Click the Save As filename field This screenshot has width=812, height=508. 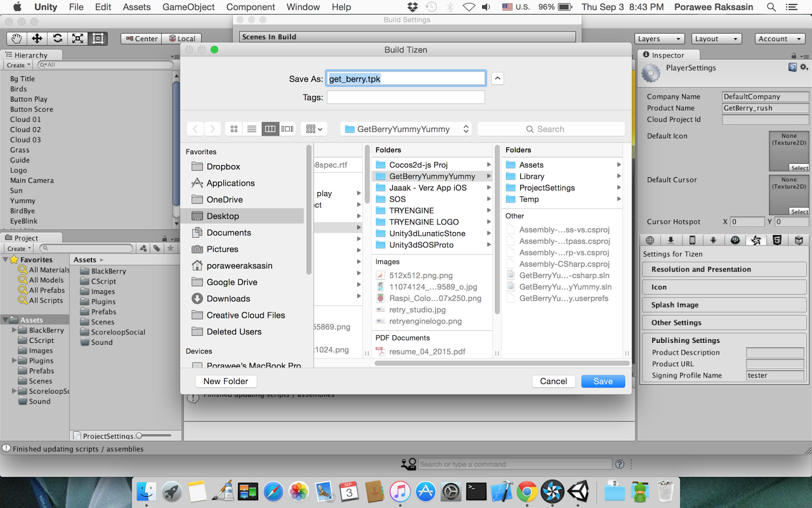point(406,78)
